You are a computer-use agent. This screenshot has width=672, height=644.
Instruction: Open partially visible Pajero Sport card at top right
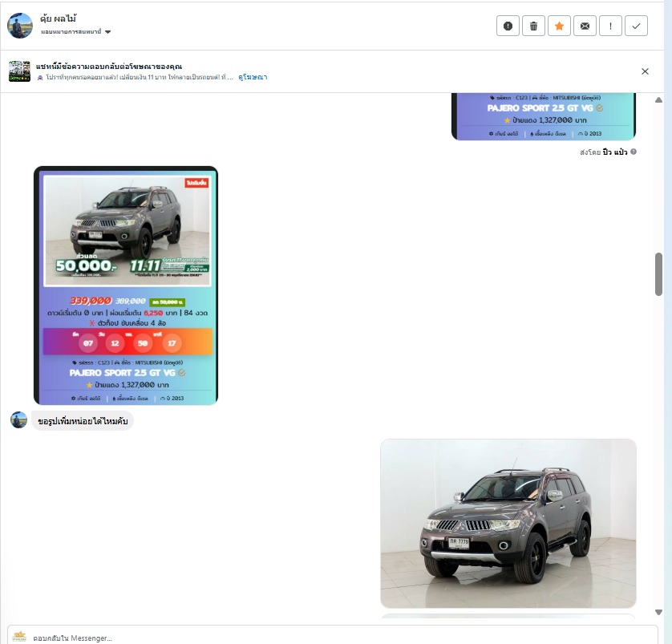point(544,116)
